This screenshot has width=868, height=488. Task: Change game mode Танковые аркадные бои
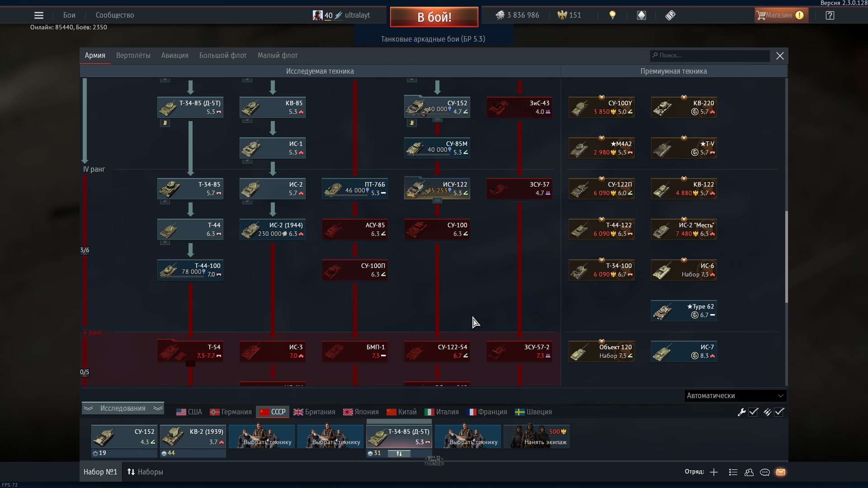pos(433,39)
